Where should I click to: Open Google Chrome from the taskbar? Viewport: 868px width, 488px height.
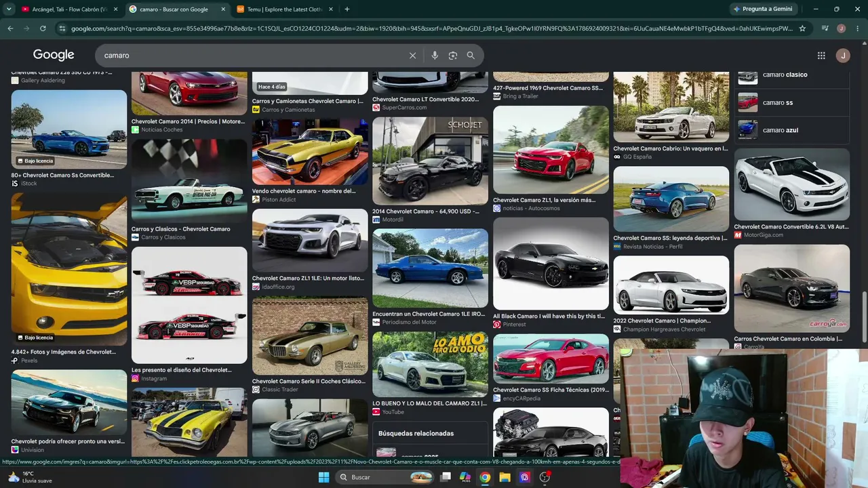pos(485,477)
